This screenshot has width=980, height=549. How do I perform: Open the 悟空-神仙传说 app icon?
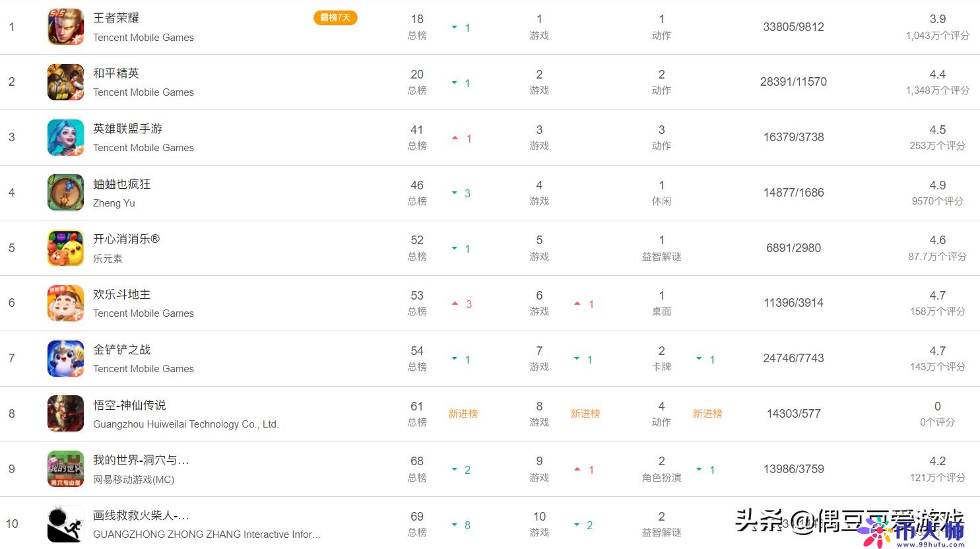(x=66, y=414)
